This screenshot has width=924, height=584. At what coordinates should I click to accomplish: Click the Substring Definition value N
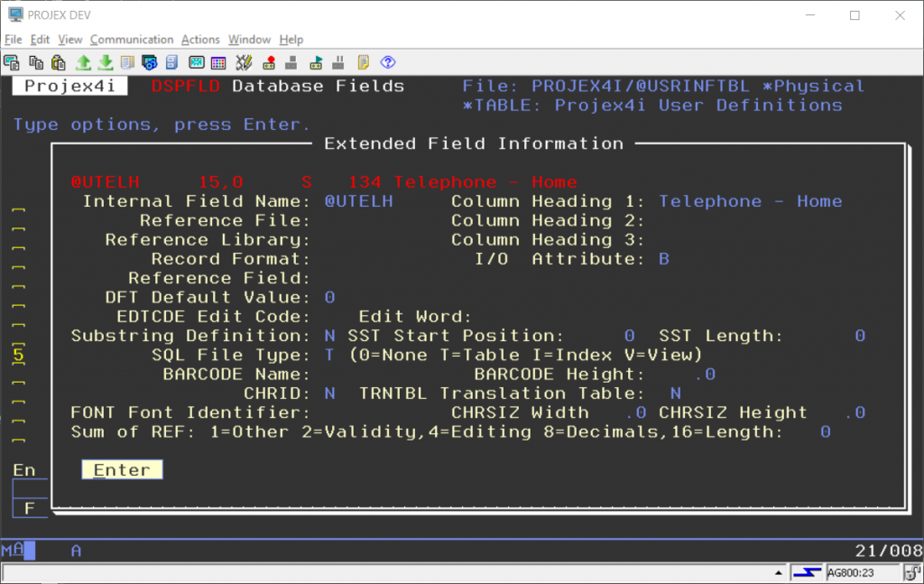[329, 336]
